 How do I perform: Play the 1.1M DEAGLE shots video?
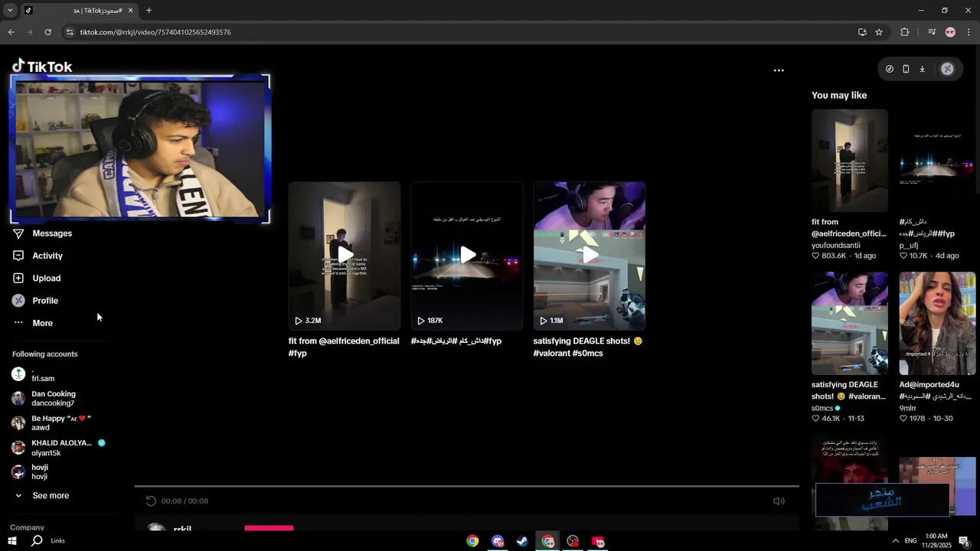pyautogui.click(x=590, y=256)
